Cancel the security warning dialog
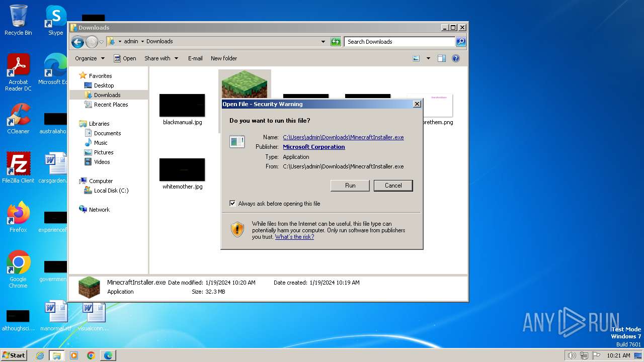644x362 pixels. pyautogui.click(x=393, y=186)
